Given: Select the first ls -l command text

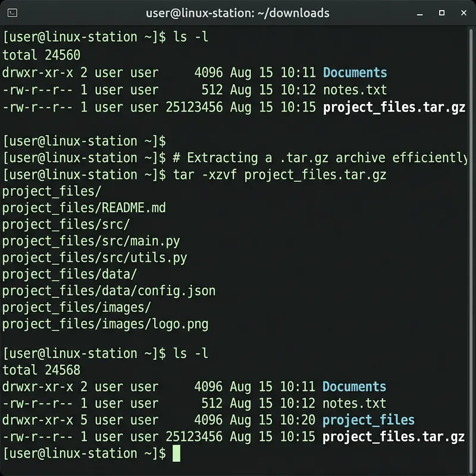Looking at the screenshot, I should (192, 36).
